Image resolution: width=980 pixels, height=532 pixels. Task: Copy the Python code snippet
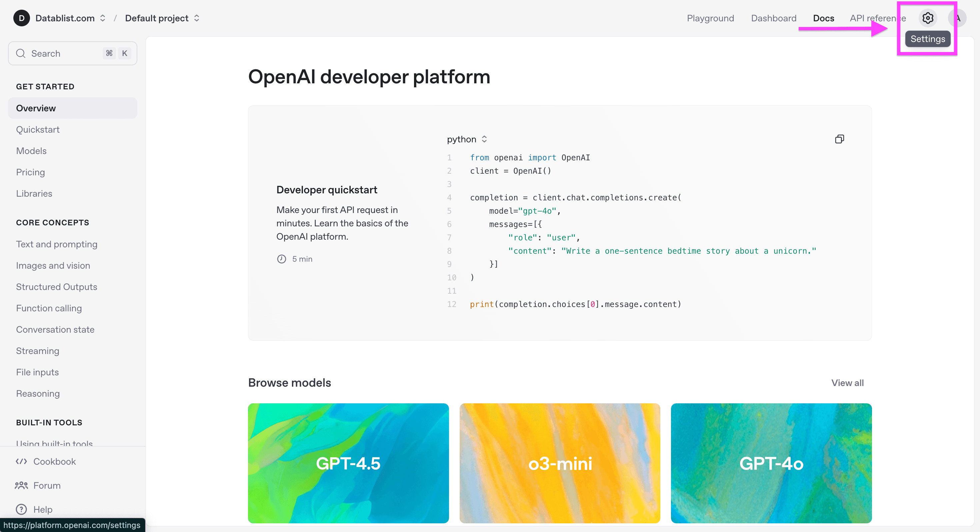pos(840,139)
